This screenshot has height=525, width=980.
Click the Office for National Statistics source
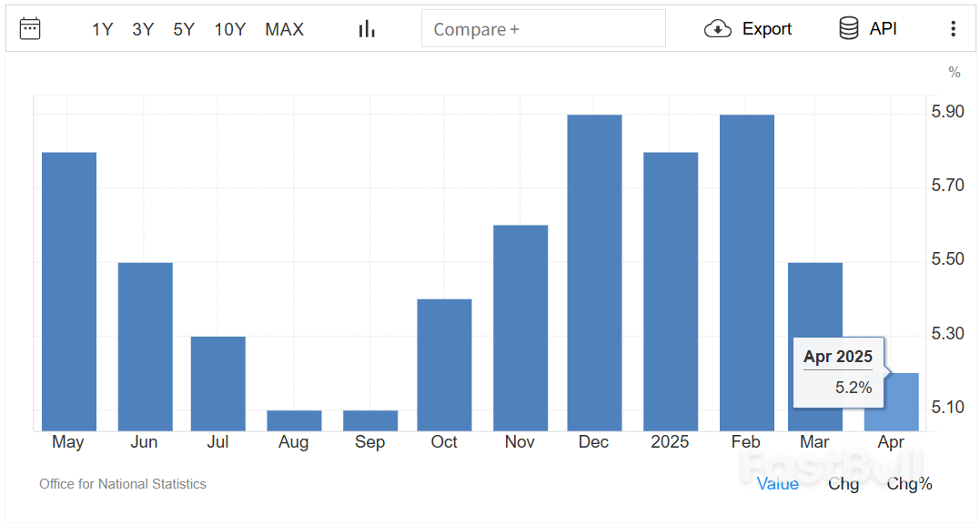(123, 484)
